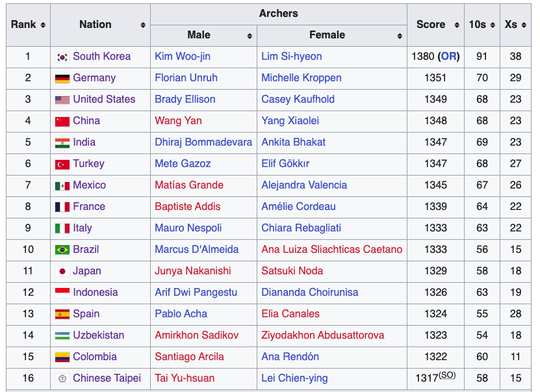Click the Colombia flag icon

click(x=62, y=357)
